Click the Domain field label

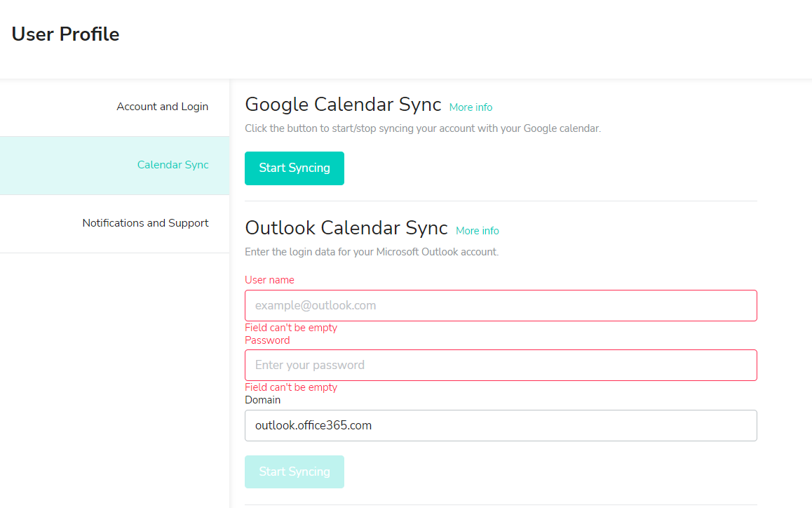(262, 400)
